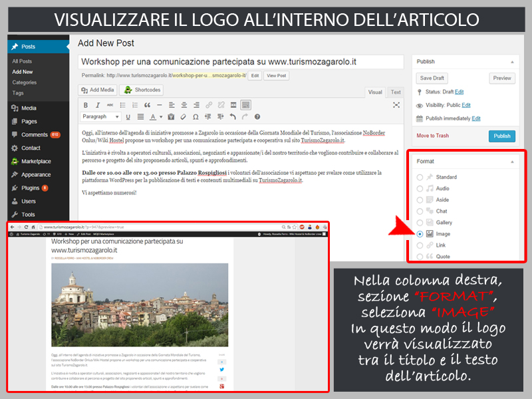Click the blue Publish button
The image size is (532, 399).
(x=502, y=136)
